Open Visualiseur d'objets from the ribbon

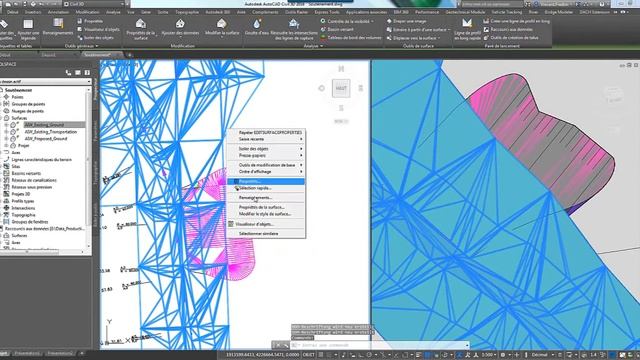click(98, 29)
